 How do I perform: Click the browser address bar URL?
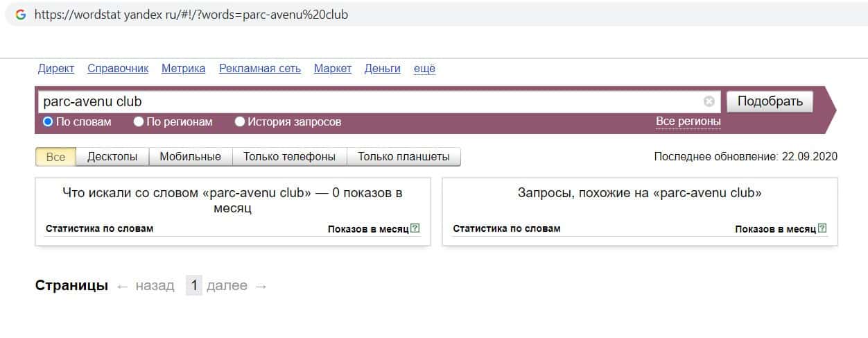click(x=191, y=14)
